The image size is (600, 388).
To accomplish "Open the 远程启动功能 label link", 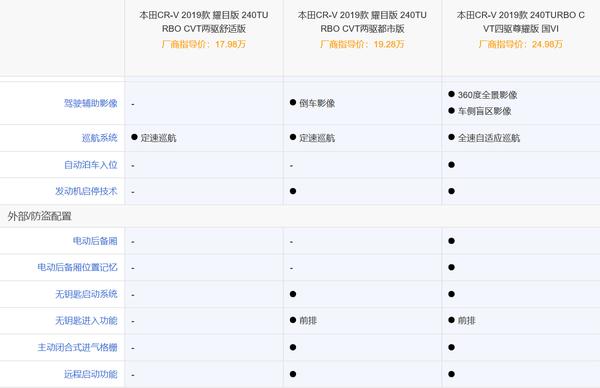I will click(x=91, y=374).
